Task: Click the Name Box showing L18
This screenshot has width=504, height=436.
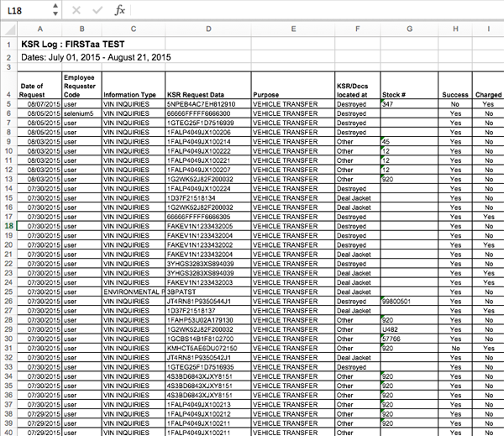Action: pyautogui.click(x=25, y=11)
